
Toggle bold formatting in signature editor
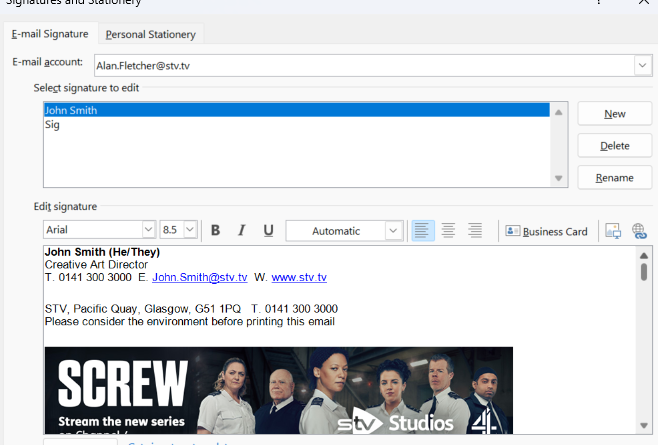pos(215,230)
